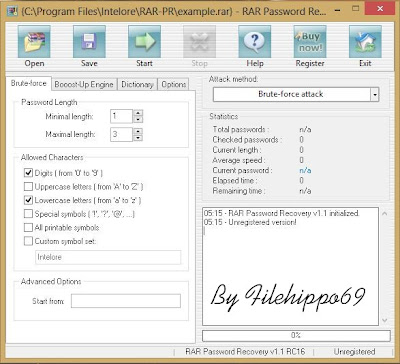Increase Minimal length with the up arrow
400x364 pixels.
click(x=138, y=113)
